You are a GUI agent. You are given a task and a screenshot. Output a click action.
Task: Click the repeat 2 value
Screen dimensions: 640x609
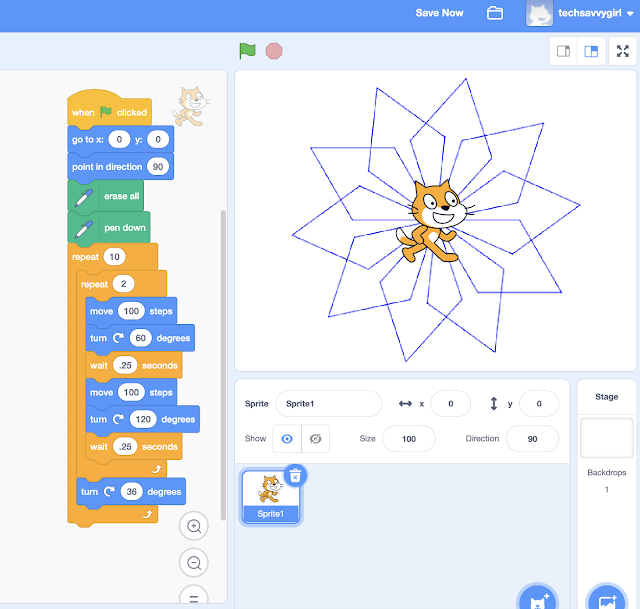coord(123,284)
